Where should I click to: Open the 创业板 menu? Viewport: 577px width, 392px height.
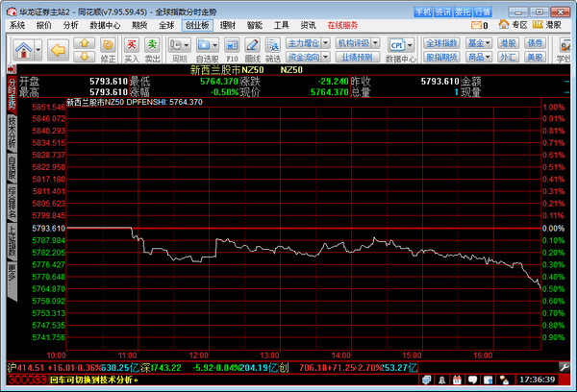click(x=197, y=25)
